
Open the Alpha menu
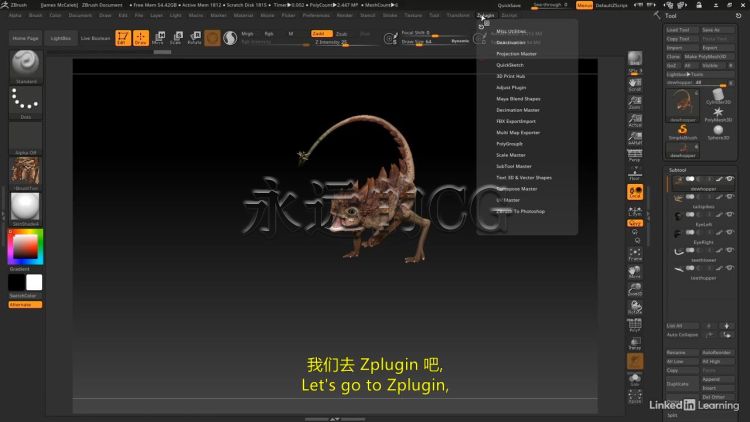15,15
